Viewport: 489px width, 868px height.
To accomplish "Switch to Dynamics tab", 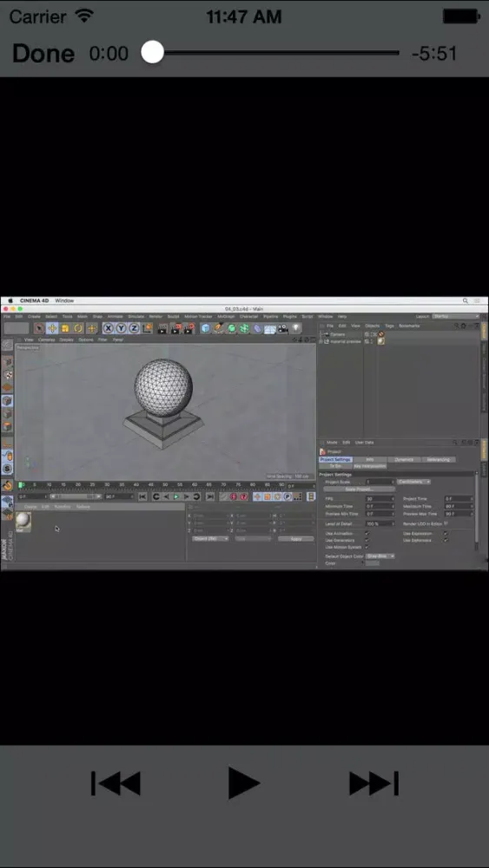I will [404, 459].
